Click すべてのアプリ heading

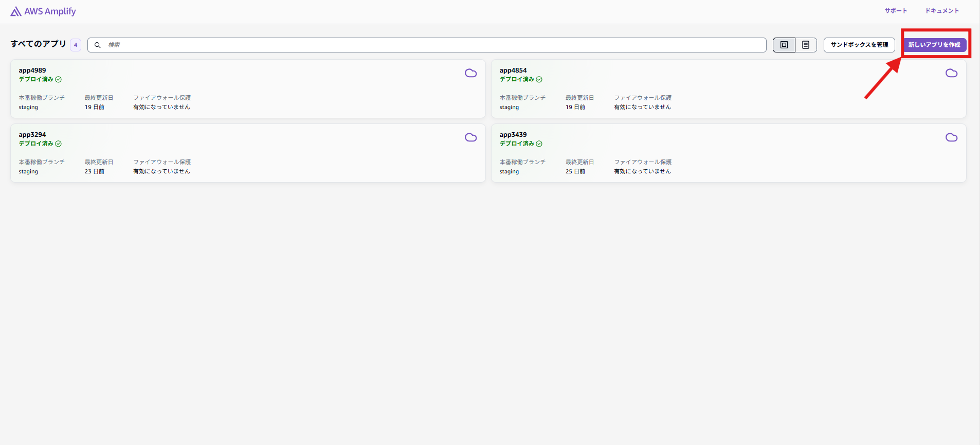[39, 44]
